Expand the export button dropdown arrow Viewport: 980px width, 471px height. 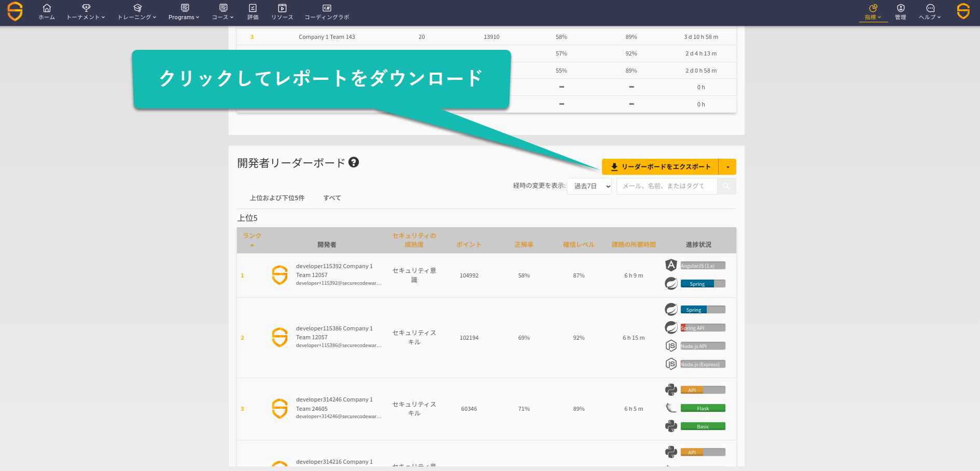[727, 167]
